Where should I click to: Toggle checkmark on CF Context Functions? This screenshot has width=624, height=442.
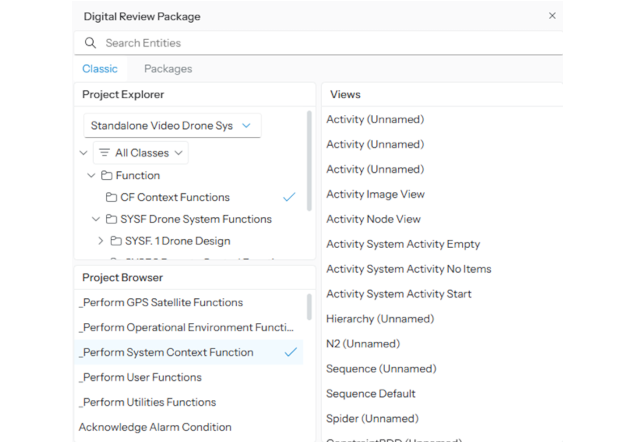[x=289, y=197]
